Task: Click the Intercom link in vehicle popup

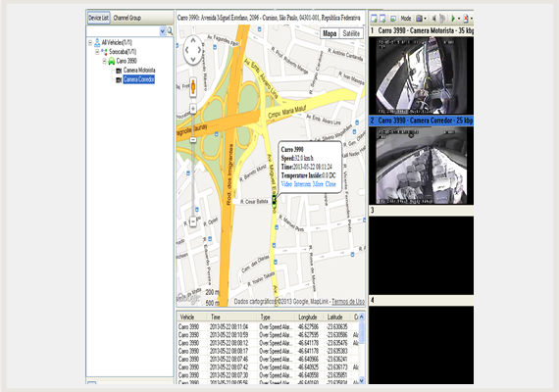Action: (x=302, y=184)
